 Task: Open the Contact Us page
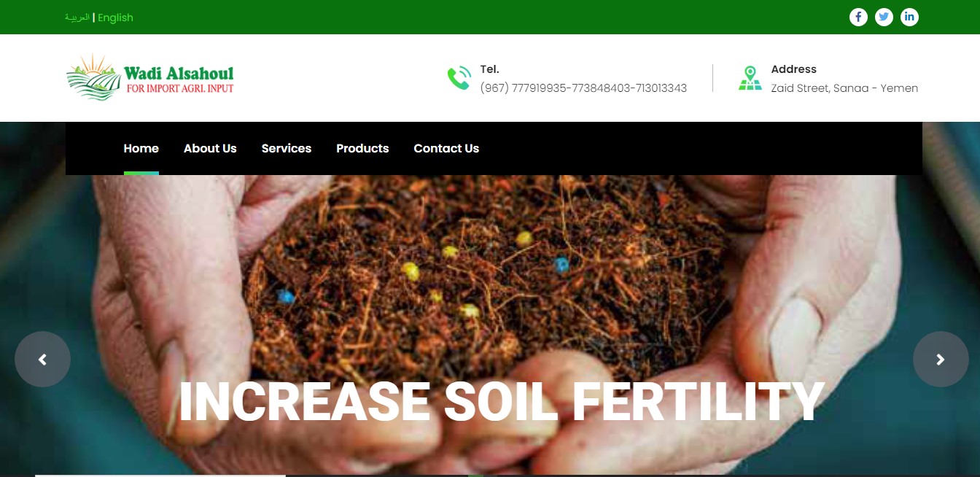(x=446, y=148)
